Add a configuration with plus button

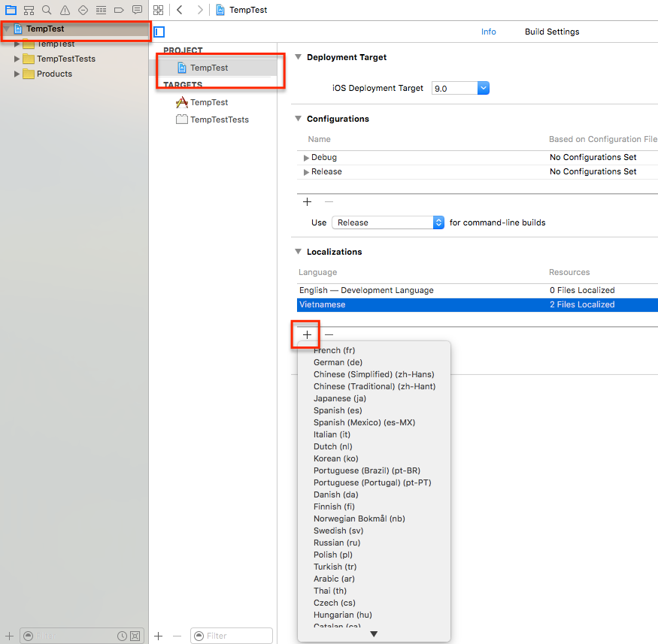click(x=307, y=201)
